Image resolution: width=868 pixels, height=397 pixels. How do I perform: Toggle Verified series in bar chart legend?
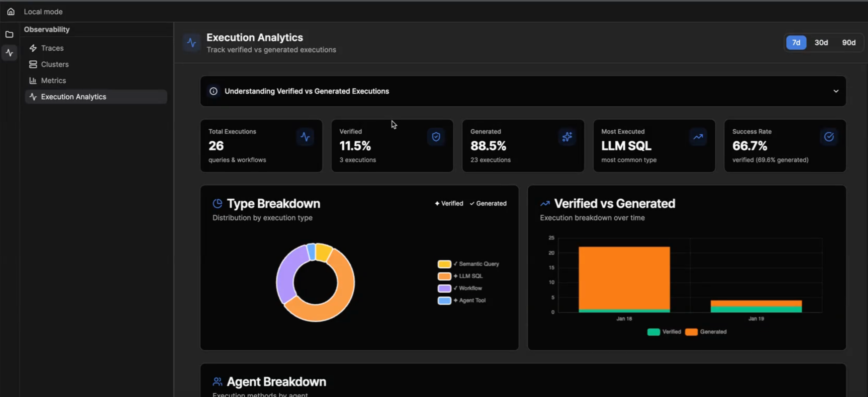[x=664, y=332]
